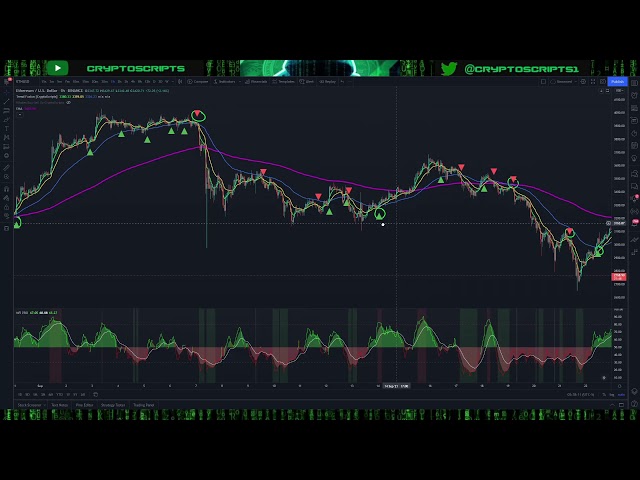Image resolution: width=640 pixels, height=480 pixels.
Task: Expand more timeframes dropdown arrow
Action: [x=173, y=82]
